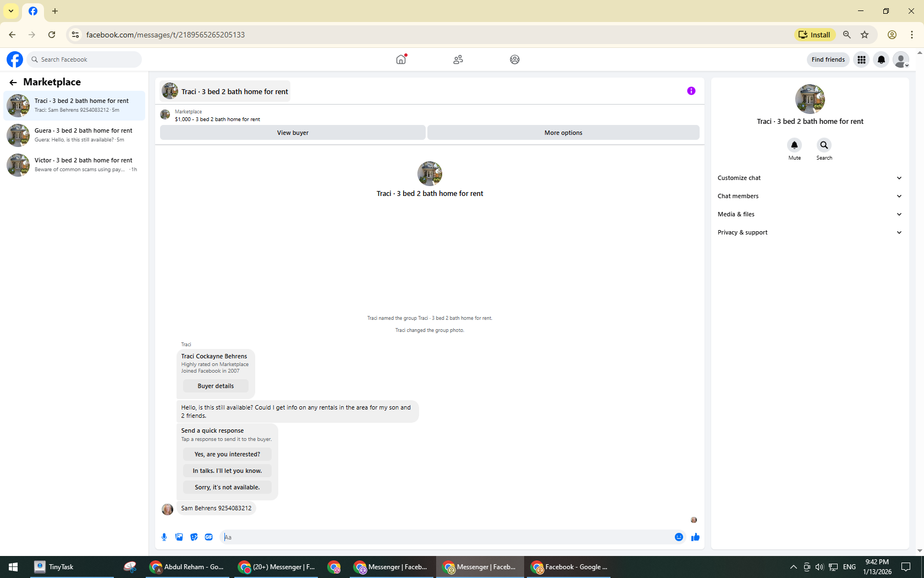The width and height of the screenshot is (924, 578).
Task: Search in conversation using the magnifier icon
Action: coord(824,145)
